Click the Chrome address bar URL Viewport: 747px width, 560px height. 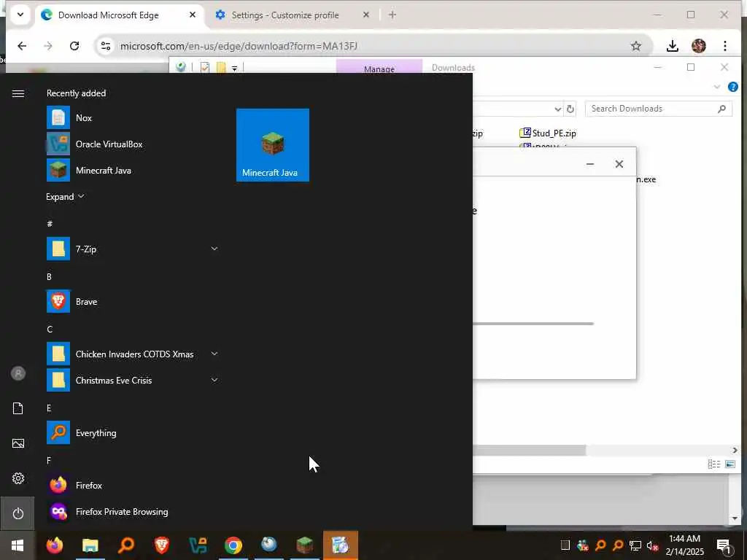coord(239,46)
